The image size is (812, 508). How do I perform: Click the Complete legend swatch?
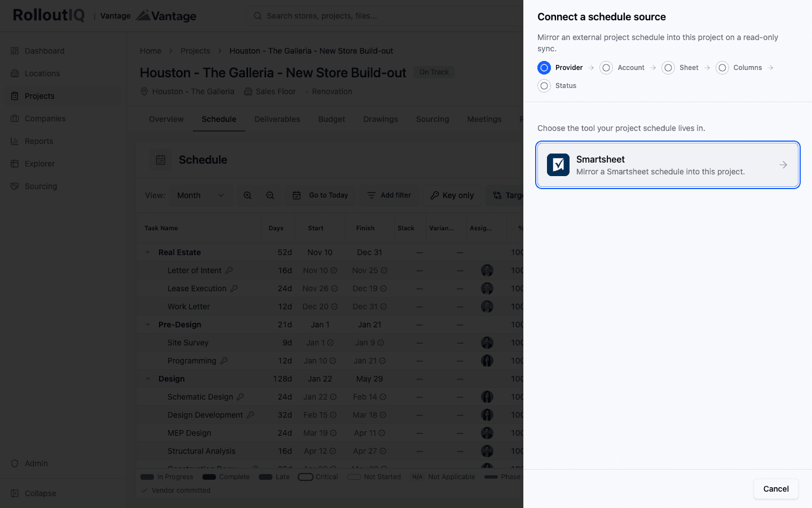[209, 477]
